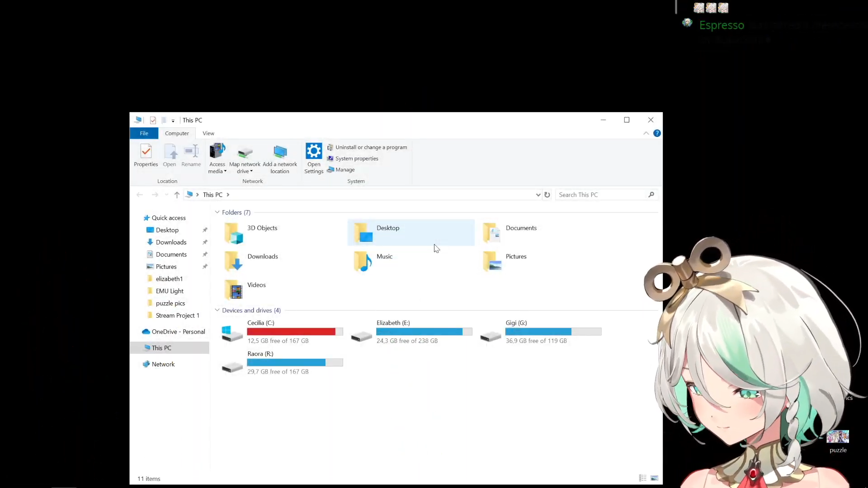
Task: Open the File menu tab
Action: click(x=144, y=133)
